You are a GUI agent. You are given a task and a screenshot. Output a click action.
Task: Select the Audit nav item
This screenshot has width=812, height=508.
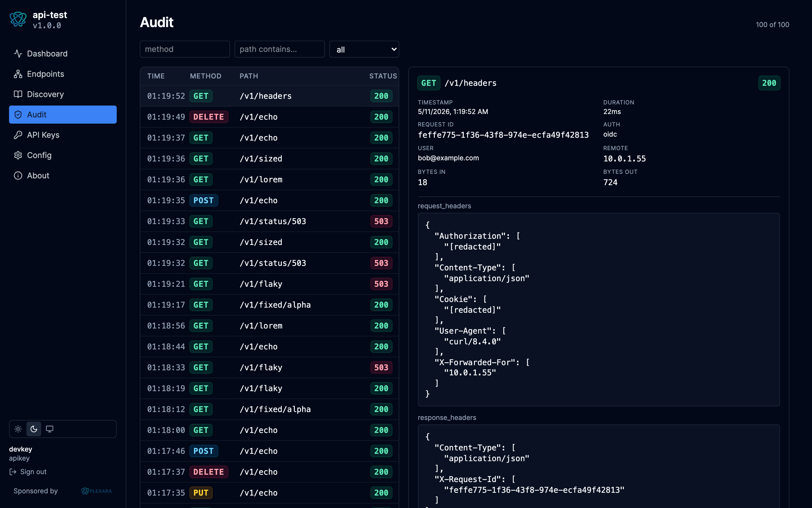click(63, 115)
